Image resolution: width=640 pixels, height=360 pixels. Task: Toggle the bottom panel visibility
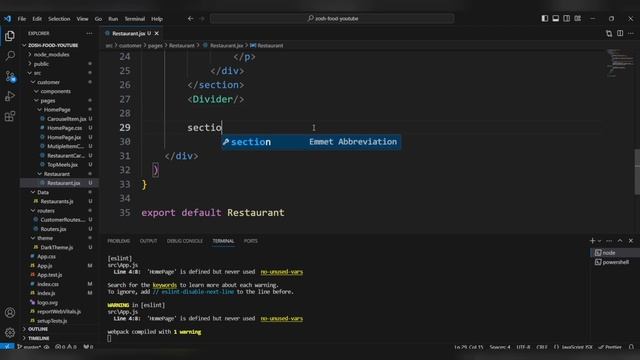coord(556,18)
